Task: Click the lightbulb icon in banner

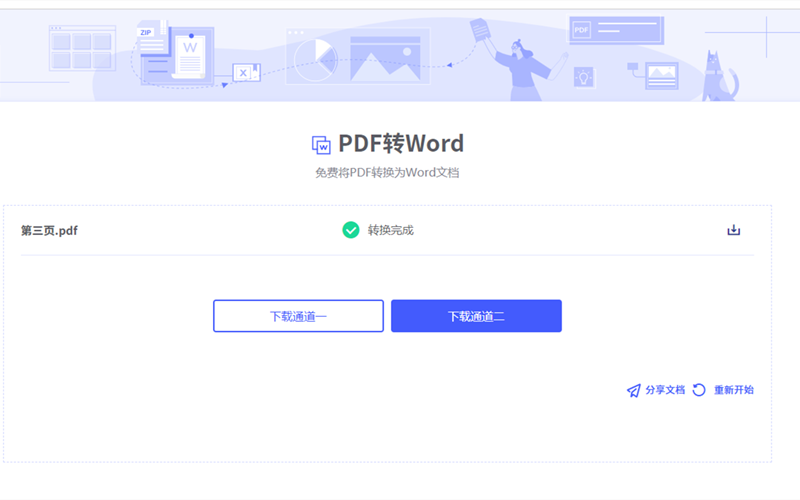Action: pos(584,76)
